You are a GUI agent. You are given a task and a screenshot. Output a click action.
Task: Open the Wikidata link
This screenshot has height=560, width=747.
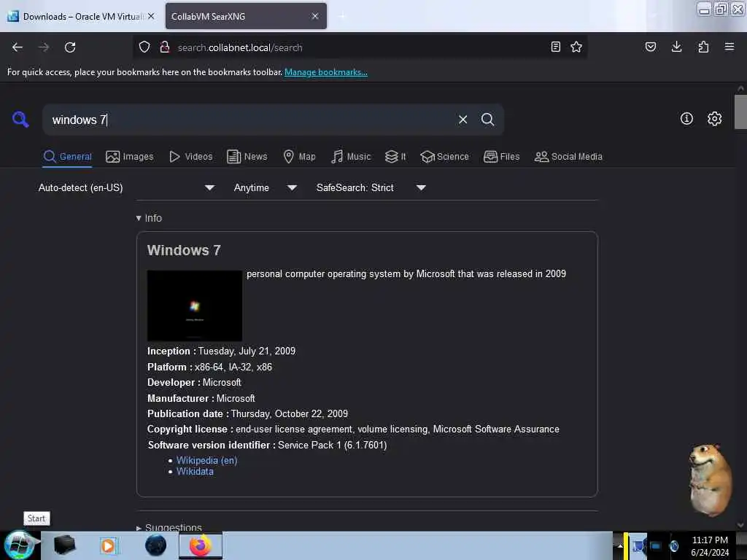coord(195,472)
